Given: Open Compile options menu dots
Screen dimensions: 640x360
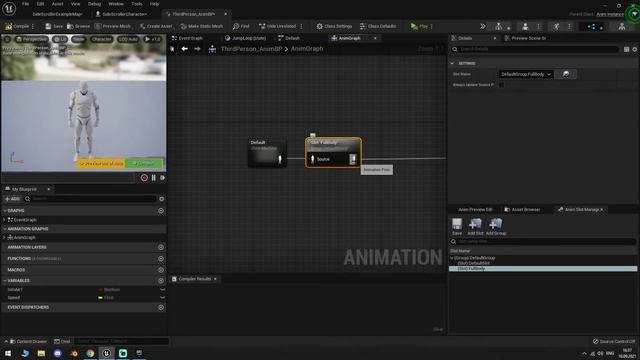Looking at the screenshot, I should (x=33, y=26).
